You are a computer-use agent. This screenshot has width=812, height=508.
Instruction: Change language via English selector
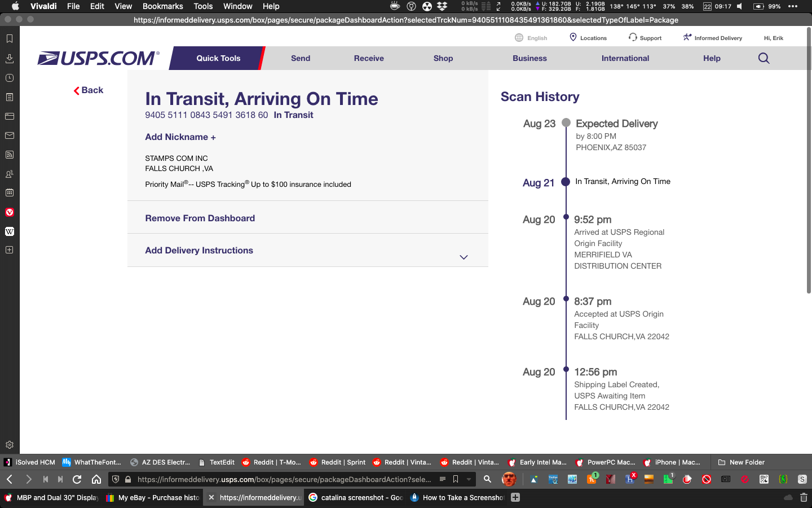point(531,38)
